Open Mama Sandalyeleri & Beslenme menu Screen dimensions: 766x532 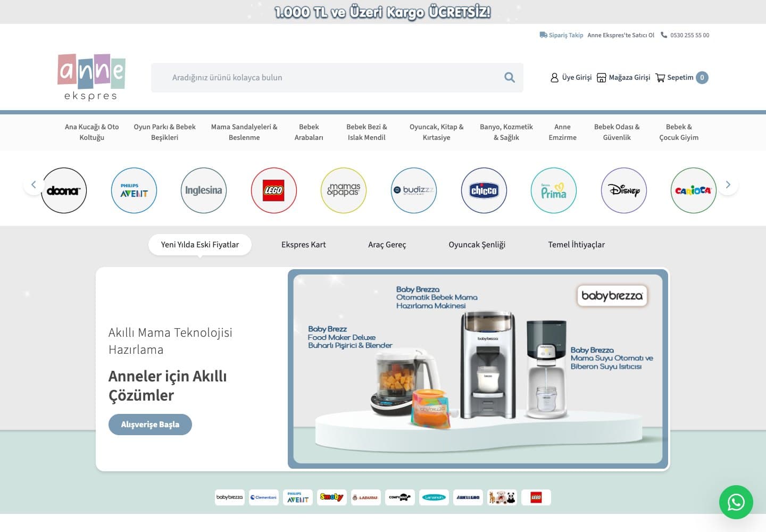pyautogui.click(x=244, y=132)
